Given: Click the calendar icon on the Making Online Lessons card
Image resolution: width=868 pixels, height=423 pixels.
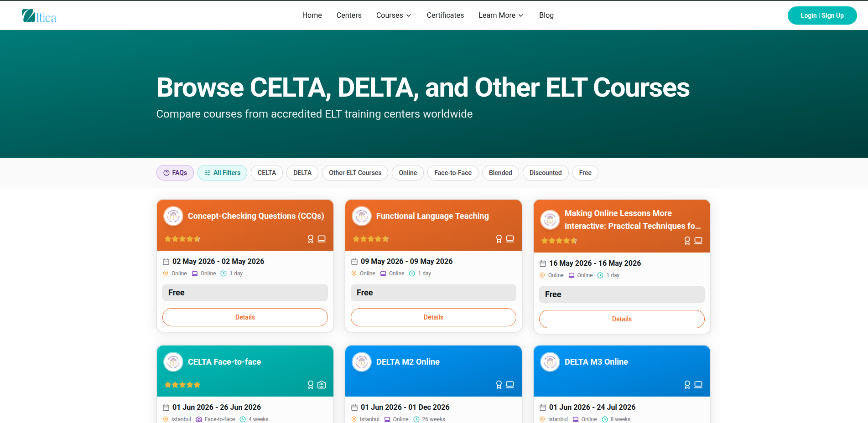Looking at the screenshot, I should click(542, 263).
